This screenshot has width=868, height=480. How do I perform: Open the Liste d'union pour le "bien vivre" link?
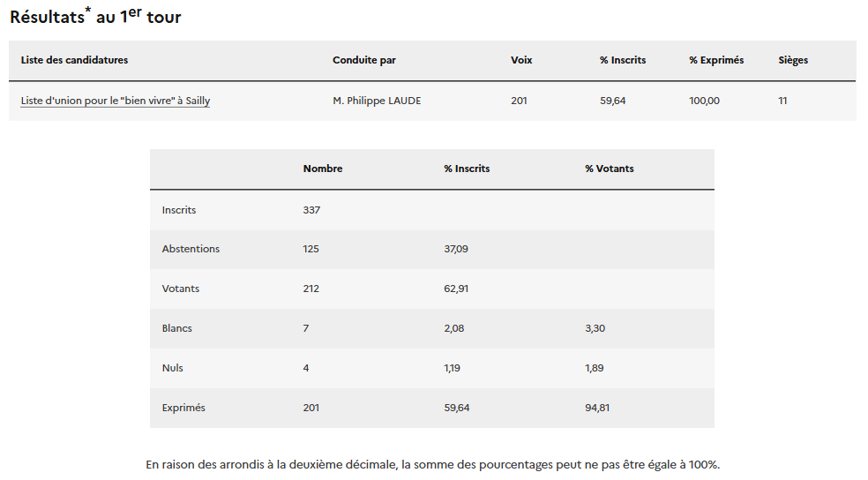coord(116,101)
